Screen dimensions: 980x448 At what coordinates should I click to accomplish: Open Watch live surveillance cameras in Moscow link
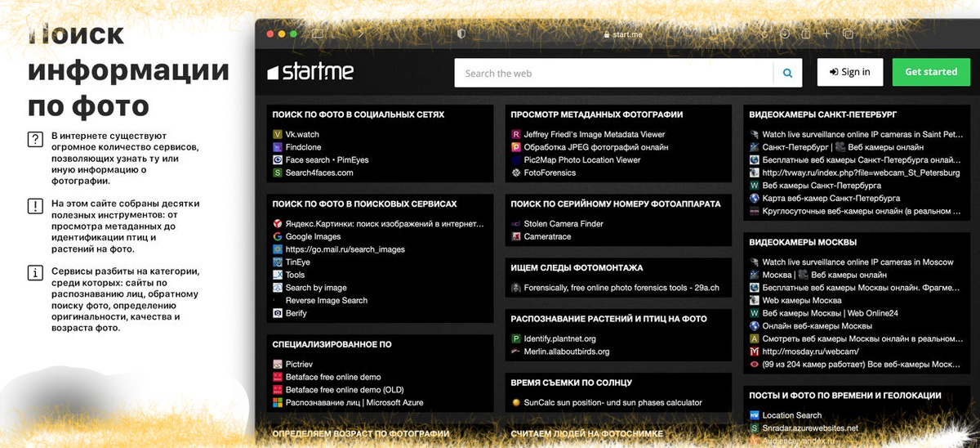pos(858,262)
